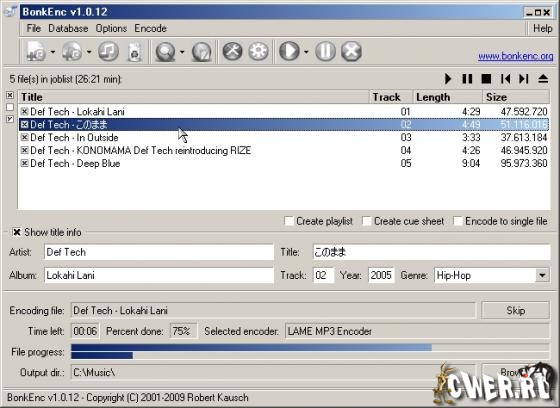This screenshot has height=408, width=560.
Task: Uncheck the Def Tech - Deep Blue track
Action: [x=24, y=163]
